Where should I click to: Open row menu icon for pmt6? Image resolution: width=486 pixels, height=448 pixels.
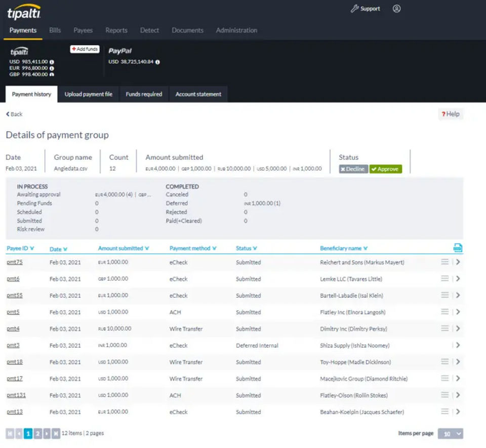[x=445, y=279]
